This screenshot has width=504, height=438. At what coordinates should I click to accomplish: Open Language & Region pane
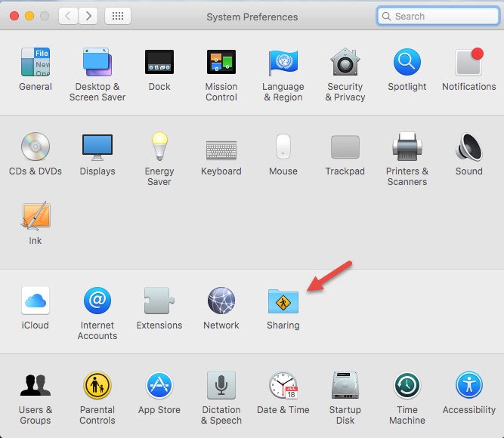click(283, 63)
